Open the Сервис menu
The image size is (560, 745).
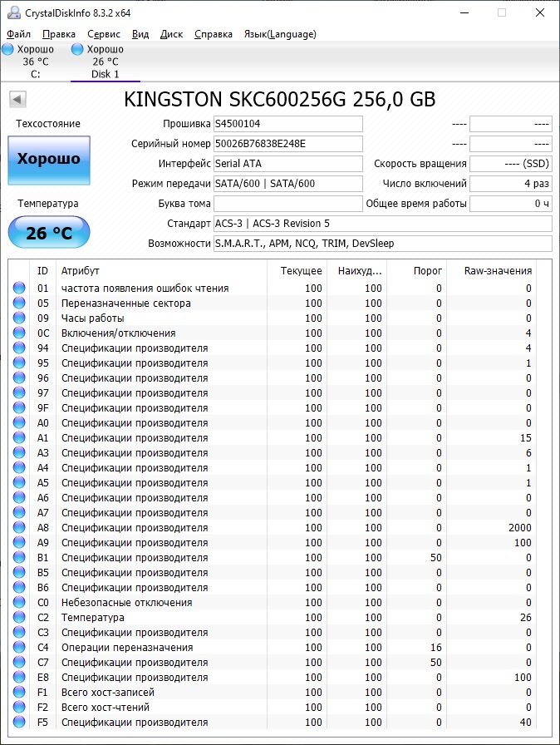[x=104, y=34]
